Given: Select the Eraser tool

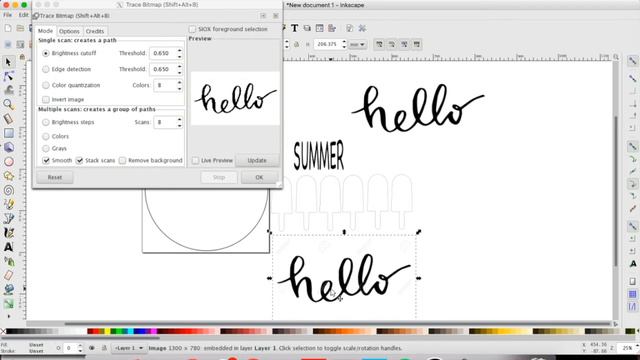Looking at the screenshot, I should pos(8,276).
